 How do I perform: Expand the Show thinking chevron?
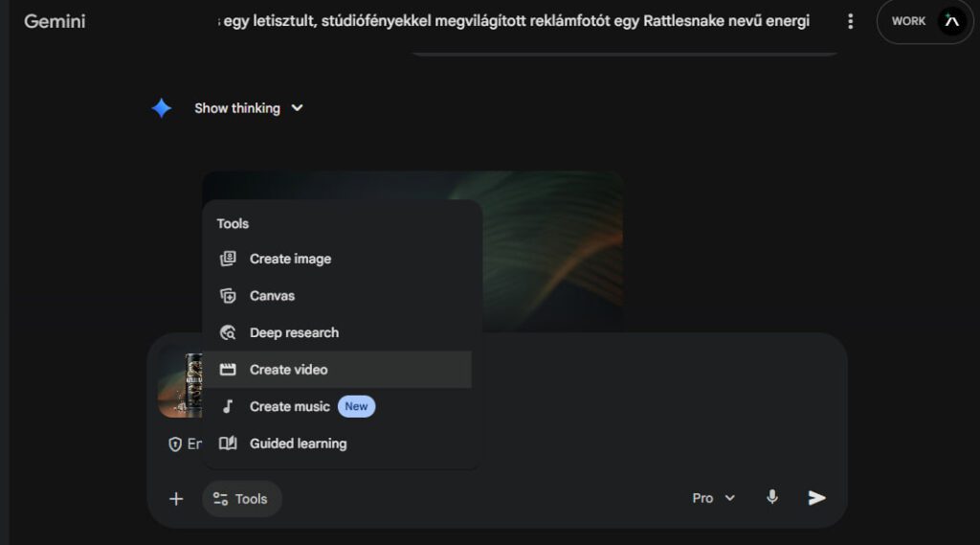[298, 108]
